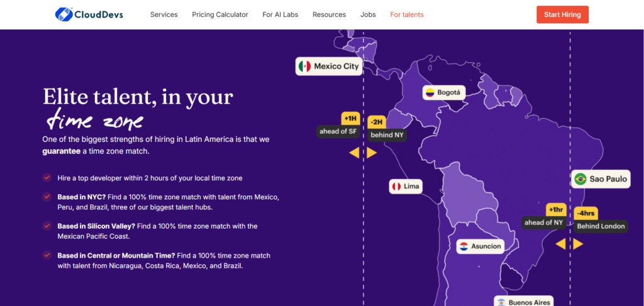The height and width of the screenshot is (306, 644).
Task: Click right yellow arrow below 'behind NY'
Action: click(372, 153)
